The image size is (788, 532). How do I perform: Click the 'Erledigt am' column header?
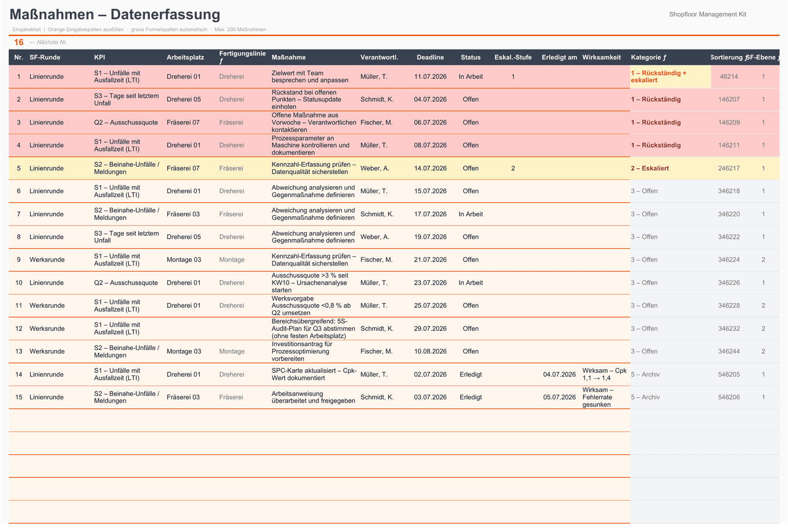[x=559, y=58]
